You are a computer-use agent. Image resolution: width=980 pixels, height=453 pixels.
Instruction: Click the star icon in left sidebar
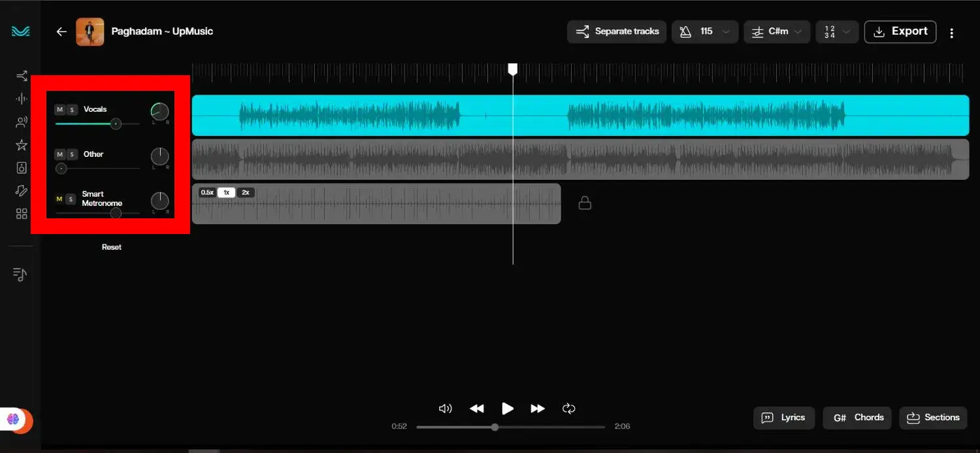22,145
